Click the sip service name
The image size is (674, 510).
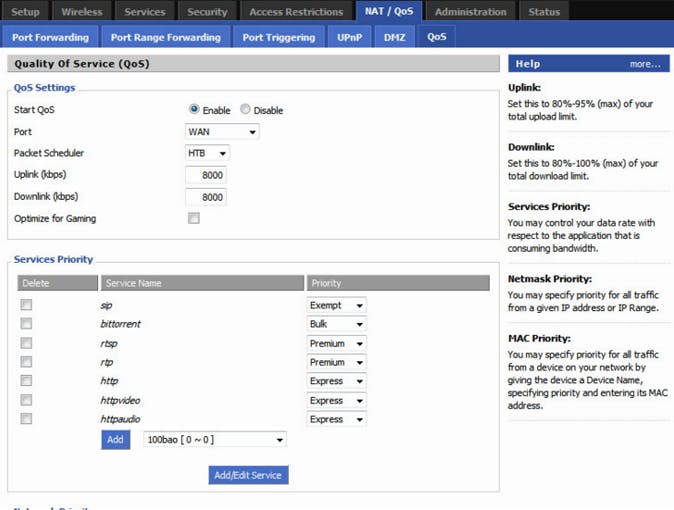tap(106, 305)
